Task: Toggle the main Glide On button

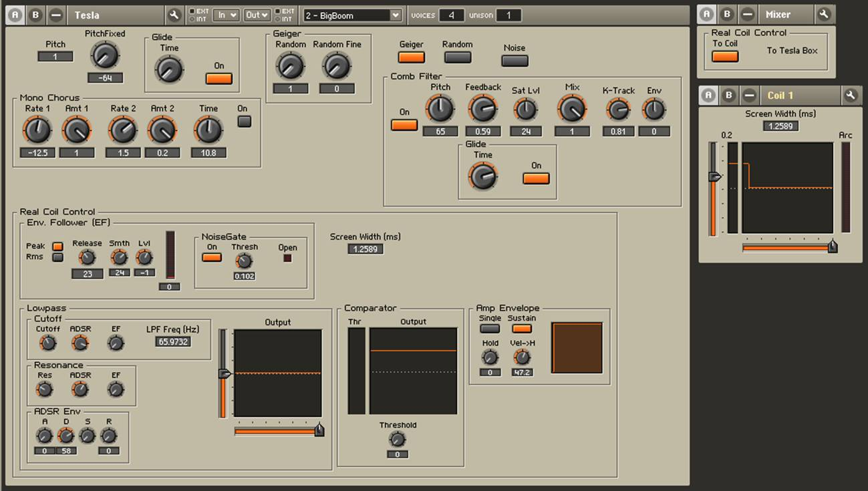Action: 219,78
